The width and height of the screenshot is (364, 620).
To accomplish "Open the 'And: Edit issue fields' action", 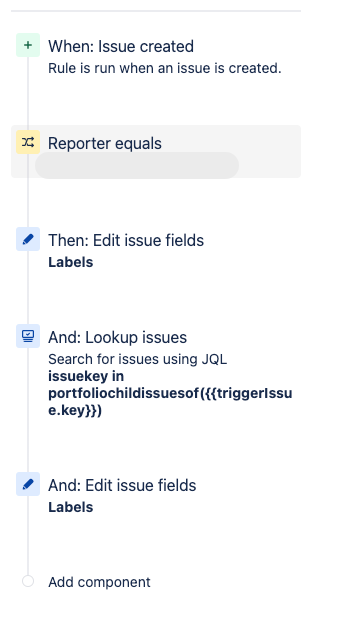I will point(122,486).
